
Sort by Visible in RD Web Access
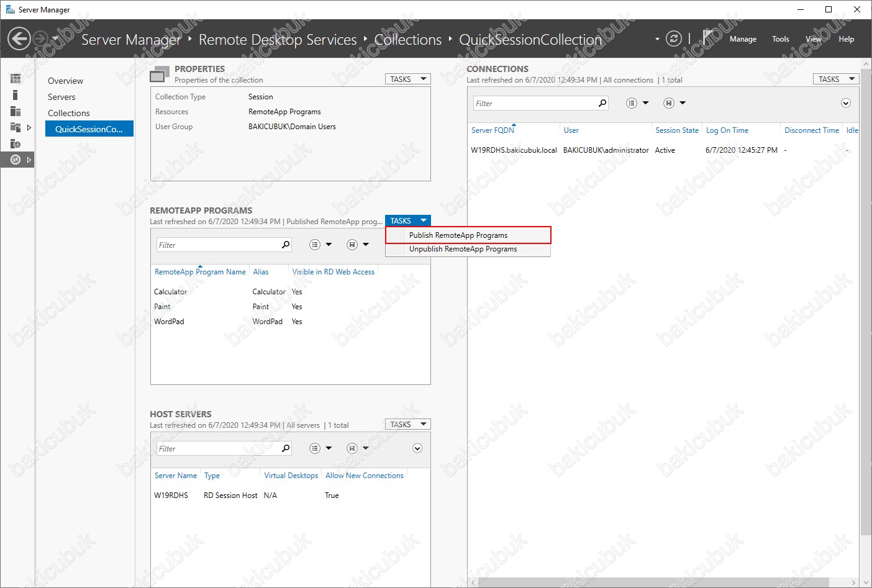click(x=334, y=272)
